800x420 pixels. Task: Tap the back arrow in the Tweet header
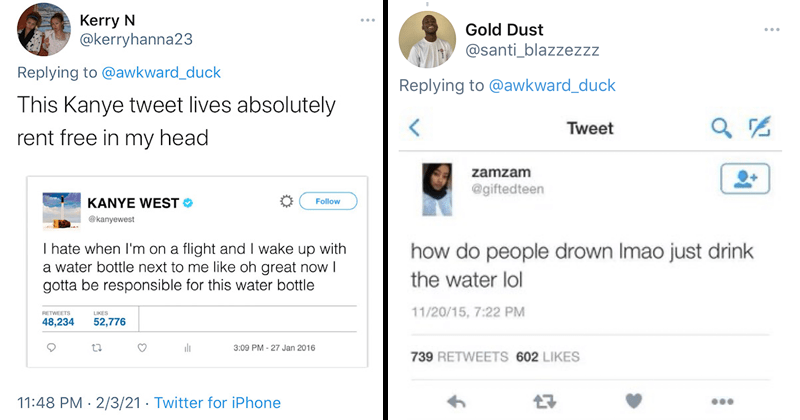[414, 127]
